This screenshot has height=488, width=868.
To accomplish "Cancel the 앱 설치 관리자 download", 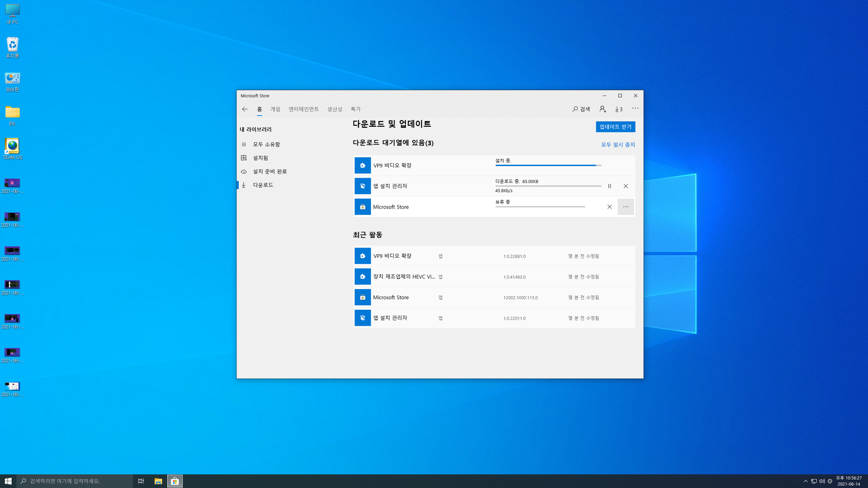I will pyautogui.click(x=626, y=186).
